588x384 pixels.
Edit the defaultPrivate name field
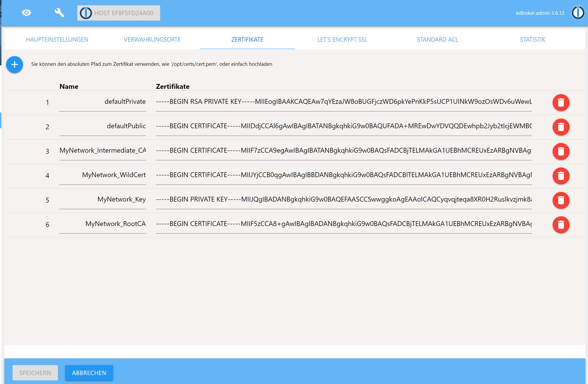point(102,102)
